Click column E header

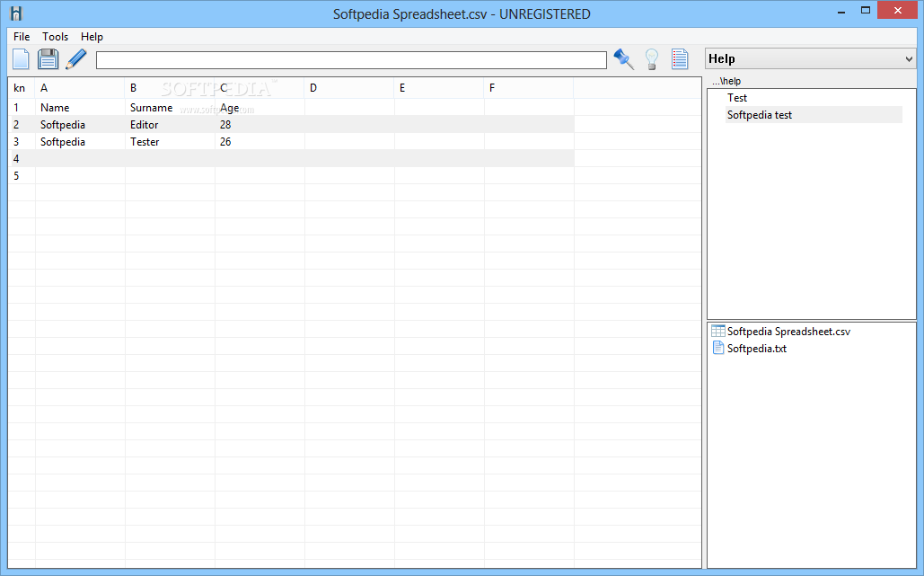pos(440,88)
